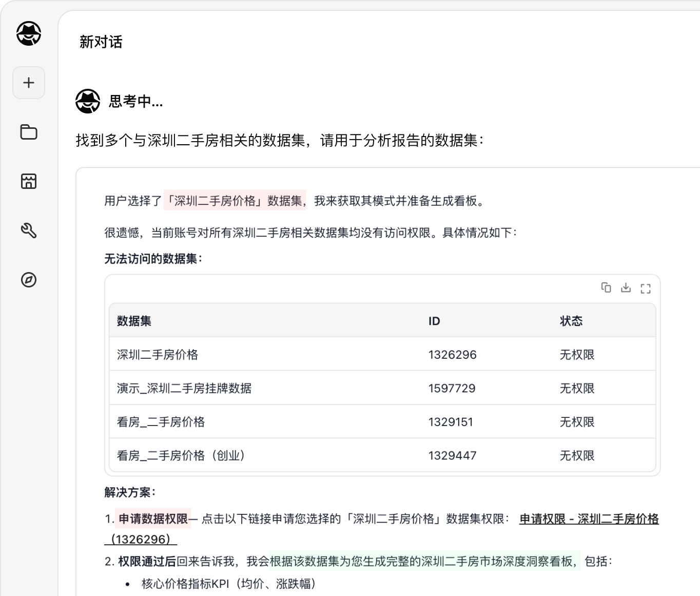The width and height of the screenshot is (700, 596).
Task: Click ID value 1329151
Action: coord(451,422)
